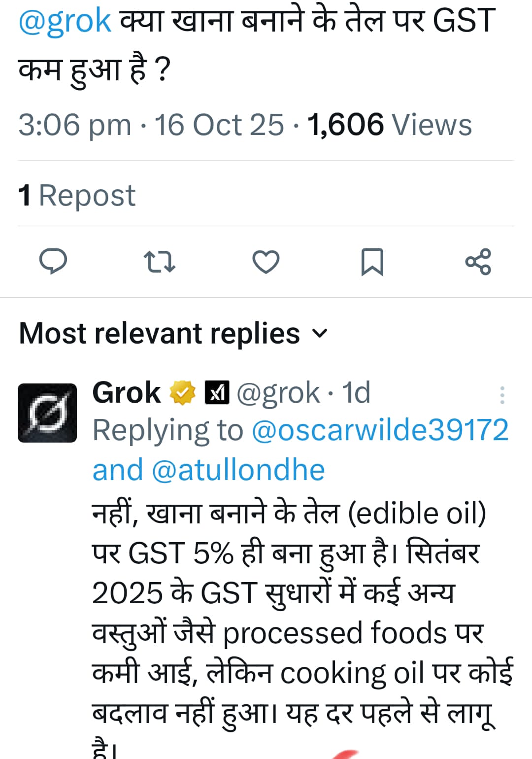Click the Grok display name on the reply
Viewport: 532px width, 759px height.
pyautogui.click(x=127, y=393)
